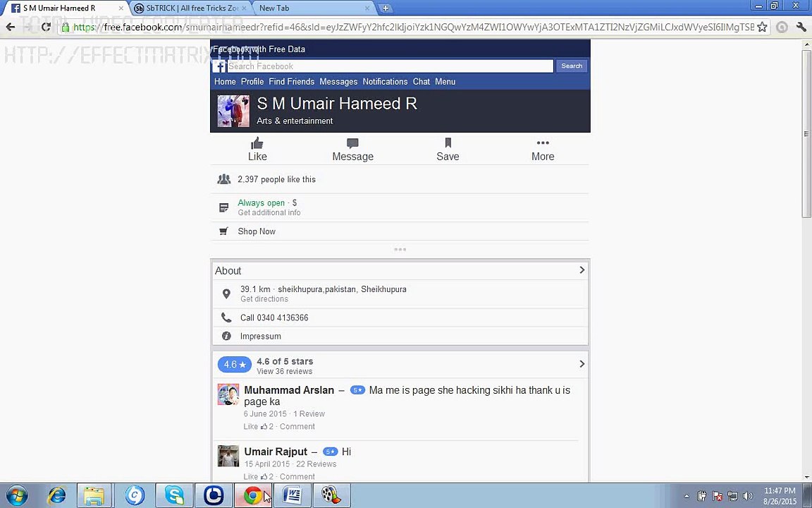Click the Like thumbs-up icon on page
The image size is (812, 508).
(x=257, y=143)
